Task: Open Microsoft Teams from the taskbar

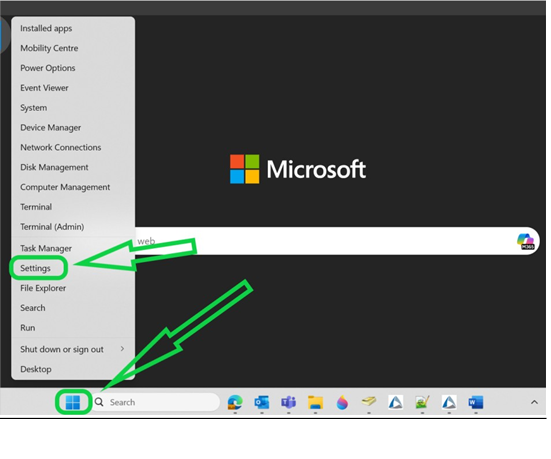Action: tap(289, 402)
